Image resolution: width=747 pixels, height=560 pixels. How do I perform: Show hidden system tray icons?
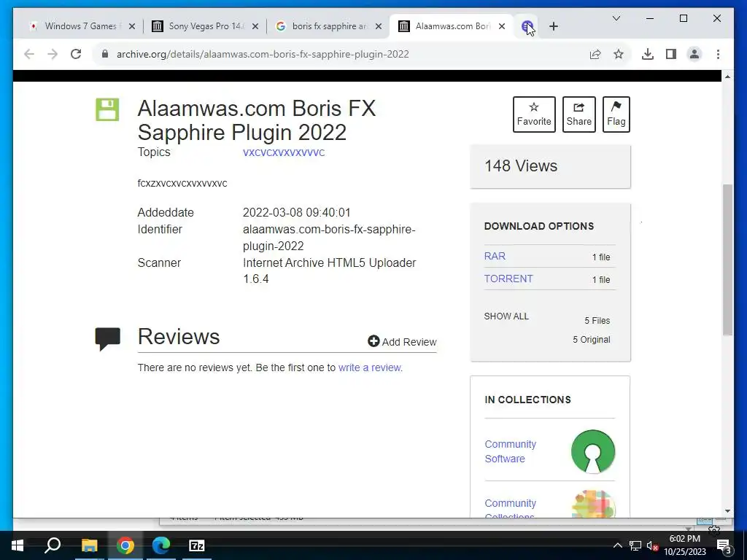[617, 545]
